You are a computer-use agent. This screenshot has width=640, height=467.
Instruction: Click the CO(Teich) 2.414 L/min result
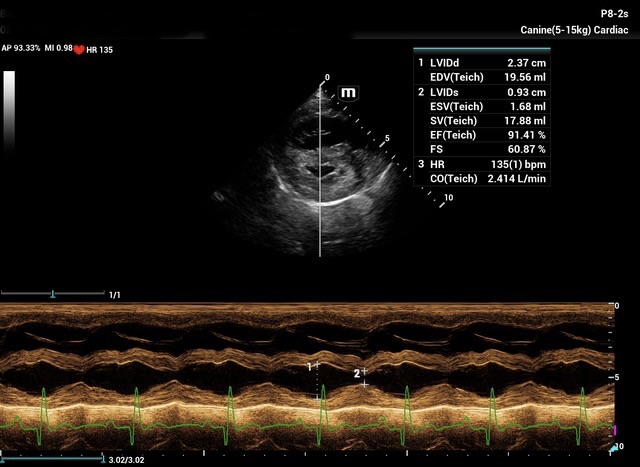click(487, 178)
